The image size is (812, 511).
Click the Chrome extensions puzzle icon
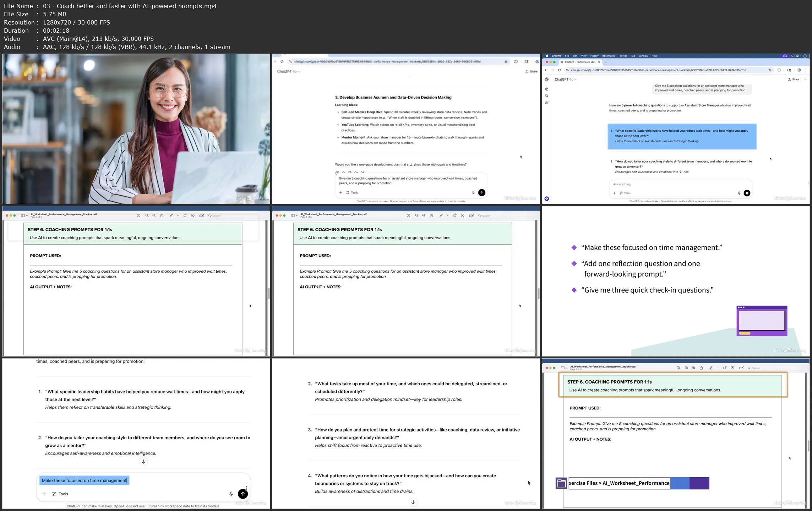point(779,70)
